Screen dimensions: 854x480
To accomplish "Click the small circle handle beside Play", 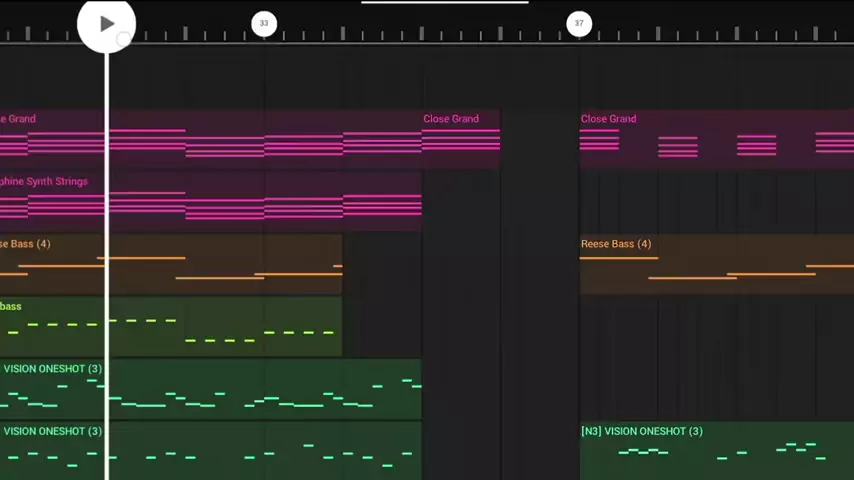I will pyautogui.click(x=123, y=40).
